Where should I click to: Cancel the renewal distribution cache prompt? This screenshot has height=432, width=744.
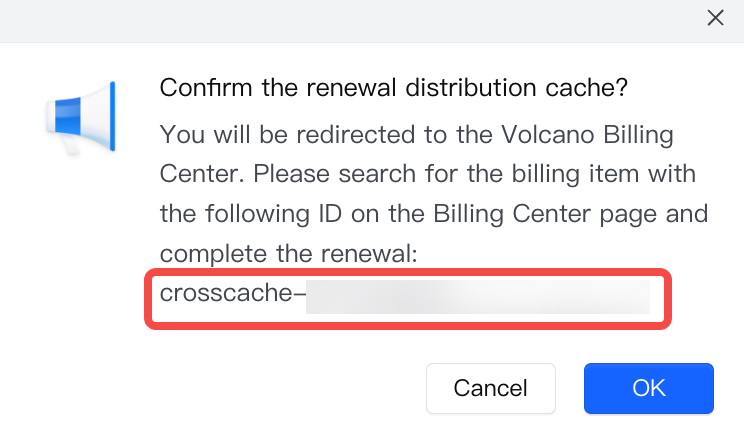click(490, 387)
